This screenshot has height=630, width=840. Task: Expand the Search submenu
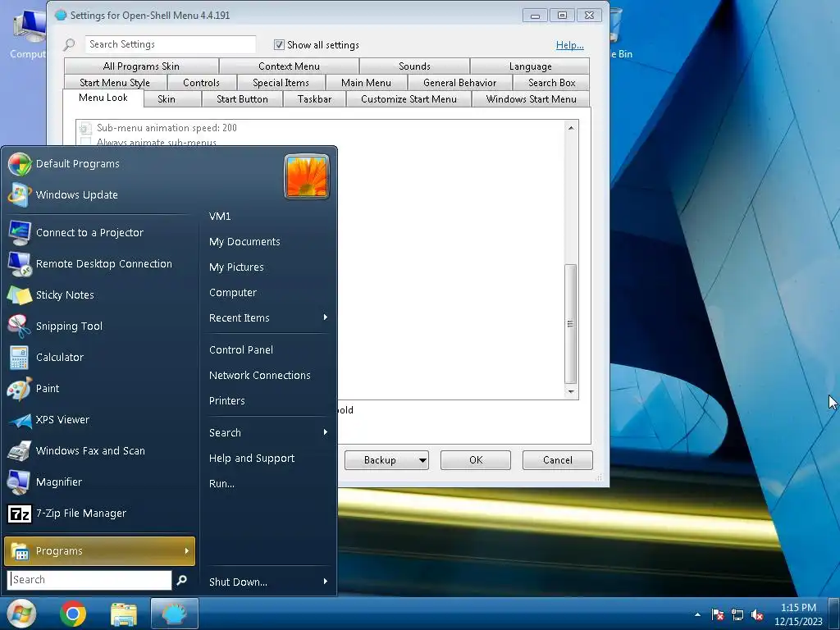click(x=268, y=433)
